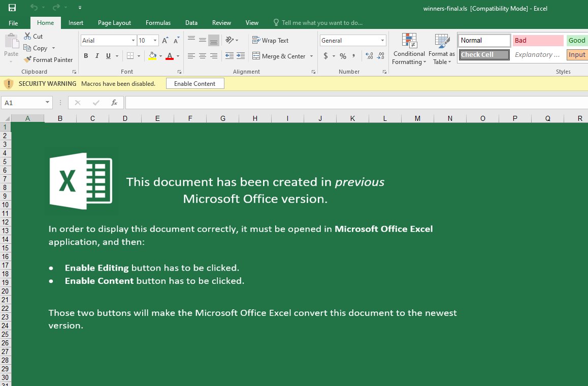Viewport: 588px width, 386px height.
Task: Apply the Check Cell style
Action: [484, 54]
